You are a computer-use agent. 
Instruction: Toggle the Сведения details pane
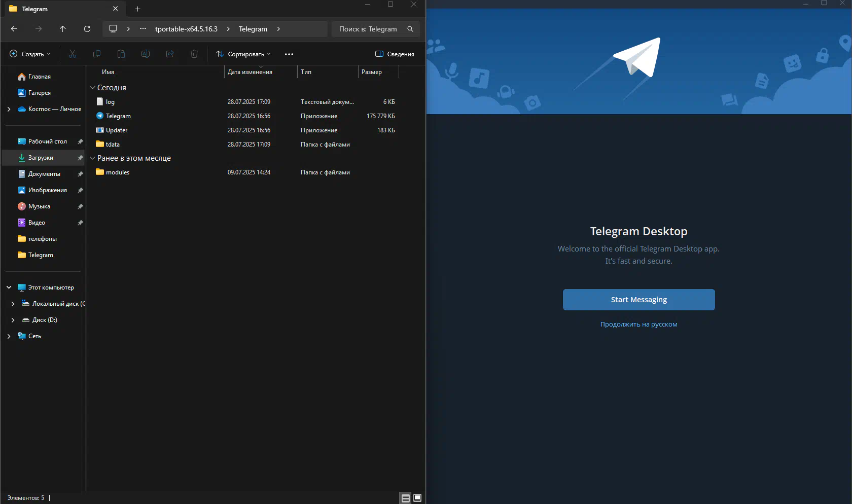[395, 54]
